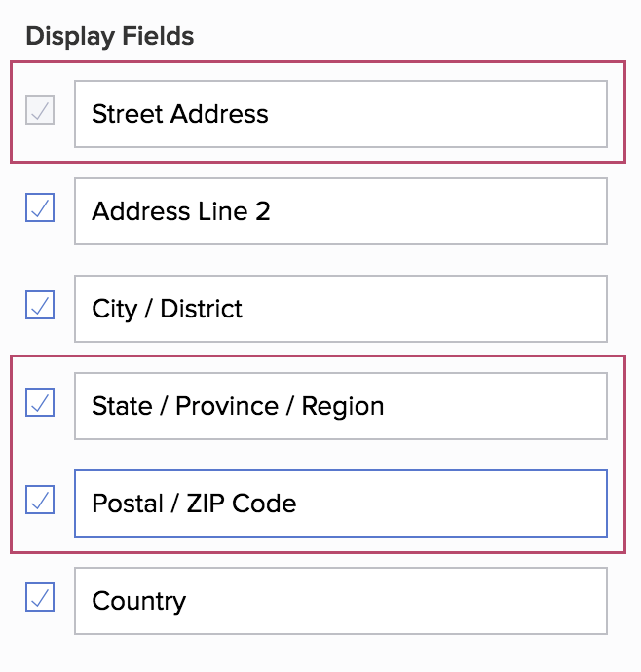Click the greyed-out Street Address checkbox
641x672 pixels.
40,110
